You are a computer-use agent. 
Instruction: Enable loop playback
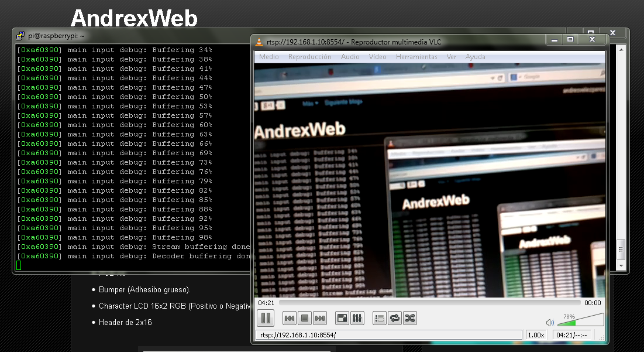(394, 318)
